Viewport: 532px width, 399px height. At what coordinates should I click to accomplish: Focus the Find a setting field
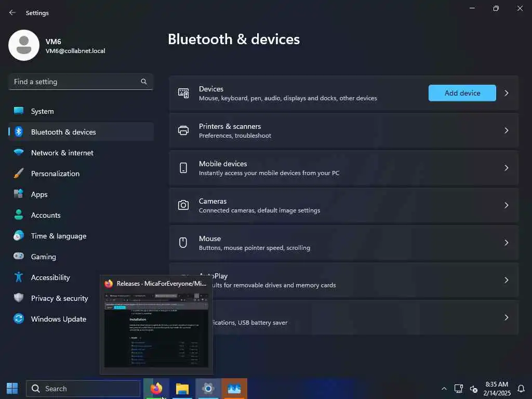click(x=81, y=82)
